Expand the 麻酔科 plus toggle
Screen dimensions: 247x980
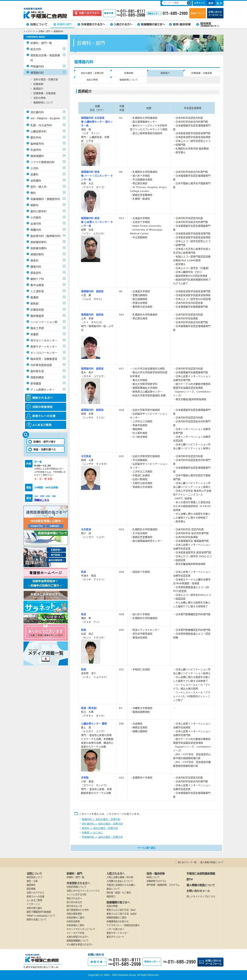click(64, 205)
